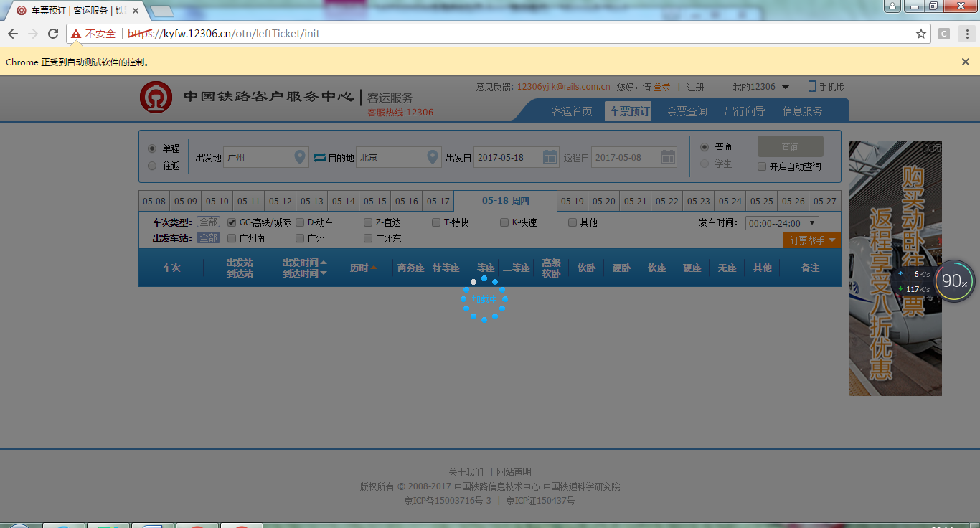Screen dimensions: 980x528
Task: Check T-特快 train type
Action: pyautogui.click(x=436, y=222)
